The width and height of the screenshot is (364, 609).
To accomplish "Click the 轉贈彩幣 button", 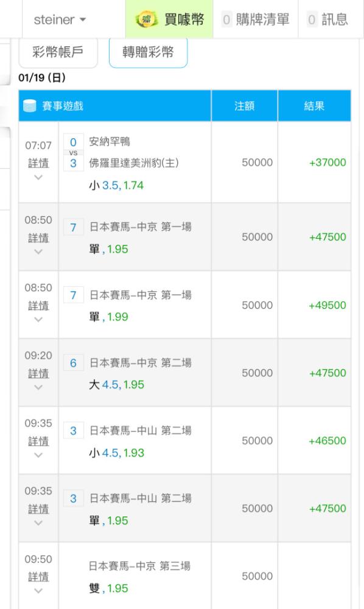I will 149,52.
